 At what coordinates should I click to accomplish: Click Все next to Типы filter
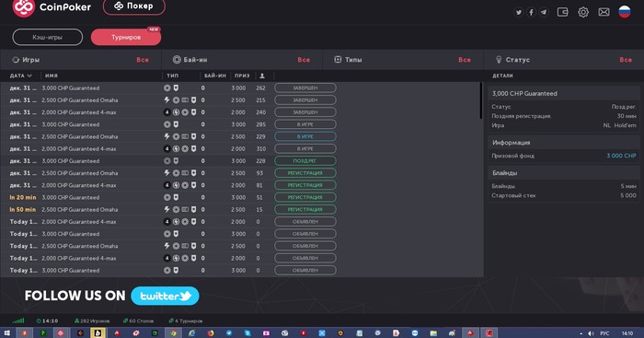465,60
